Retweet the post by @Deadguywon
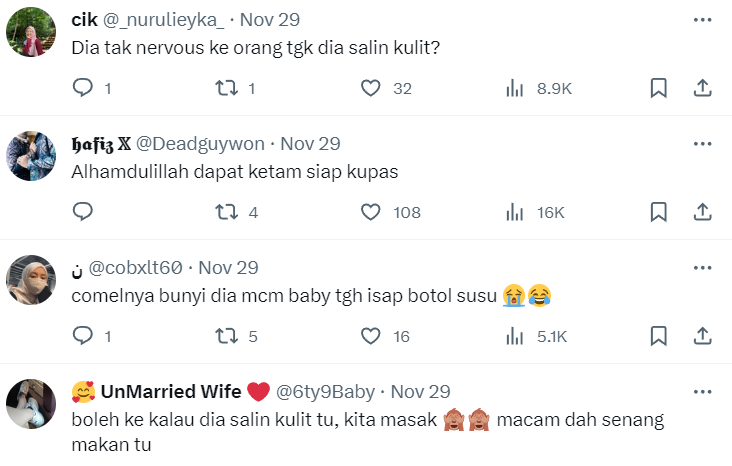Screen dimensions: 732x466 [x=227, y=212]
